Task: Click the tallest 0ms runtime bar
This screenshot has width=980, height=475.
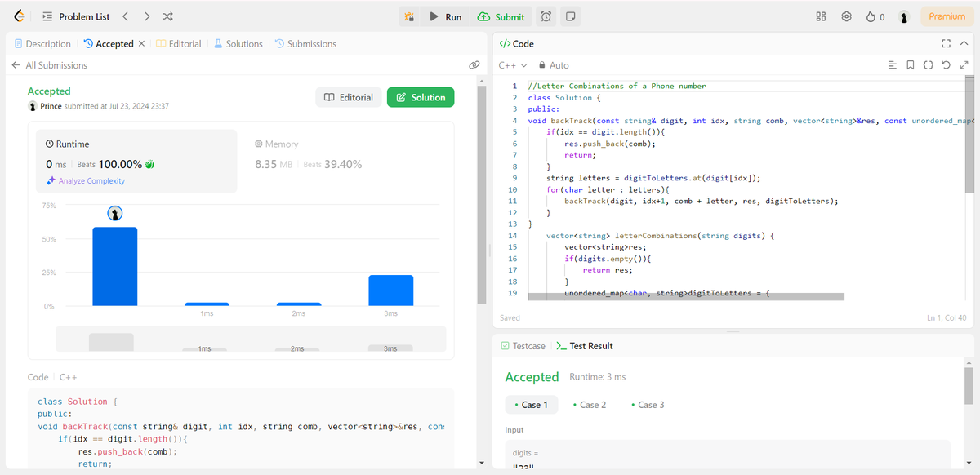Action: 115,267
